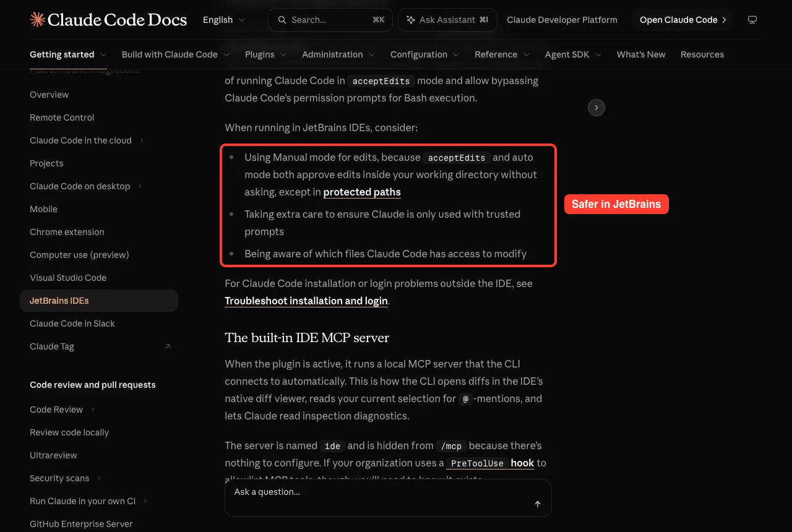Click the Ask Assistant button
The height and width of the screenshot is (532, 792).
tap(448, 20)
